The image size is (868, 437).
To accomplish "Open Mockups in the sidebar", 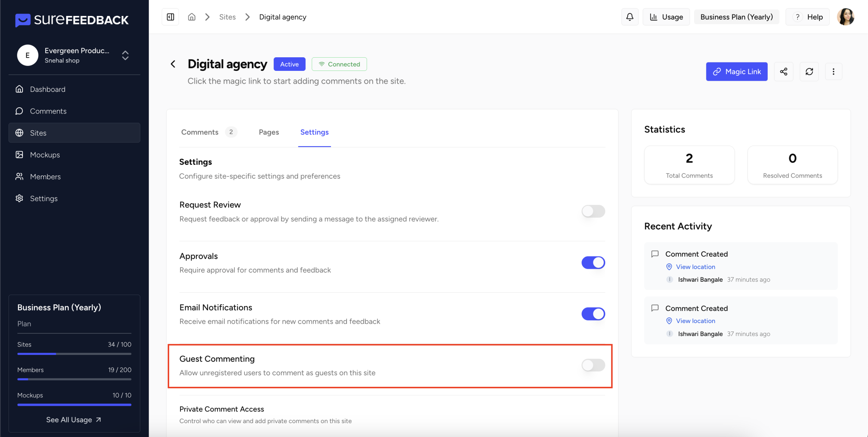I will coord(45,155).
